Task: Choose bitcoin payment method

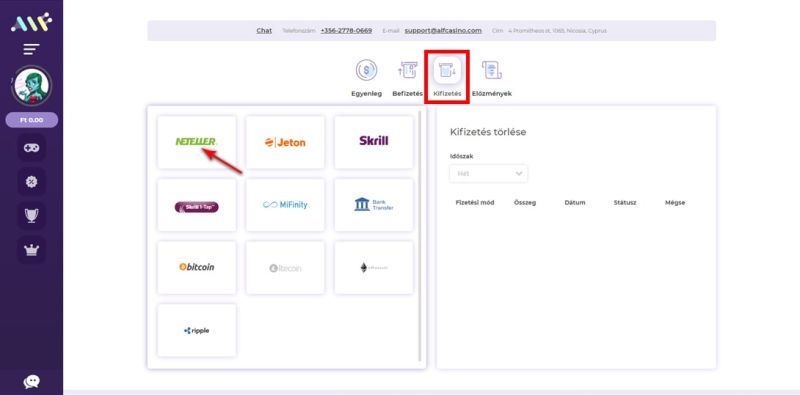Action: point(196,267)
